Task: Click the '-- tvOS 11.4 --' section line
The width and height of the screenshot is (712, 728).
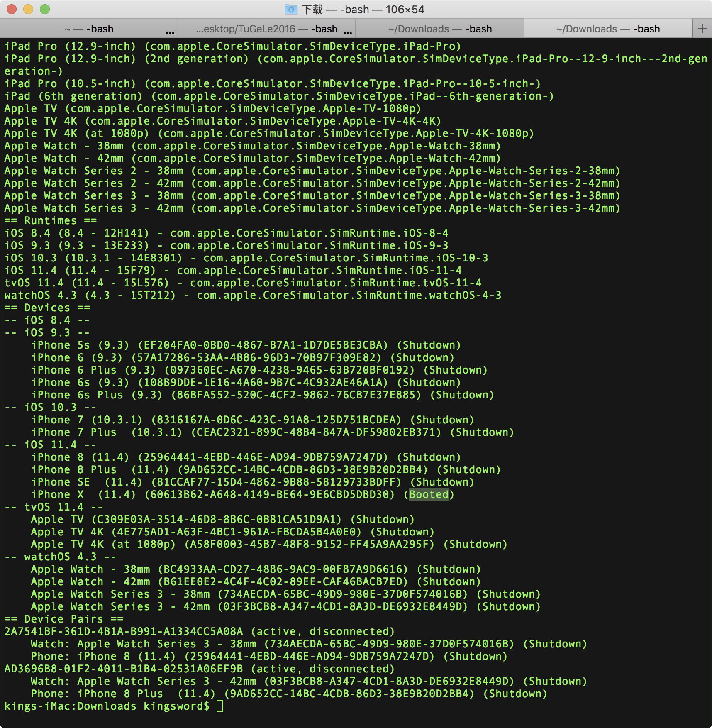Action: click(54, 507)
